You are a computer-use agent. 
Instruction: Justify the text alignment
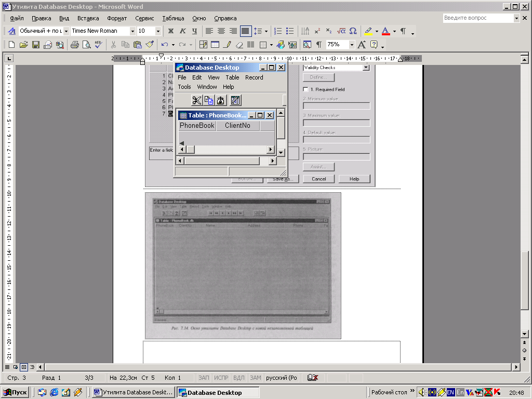coord(245,31)
